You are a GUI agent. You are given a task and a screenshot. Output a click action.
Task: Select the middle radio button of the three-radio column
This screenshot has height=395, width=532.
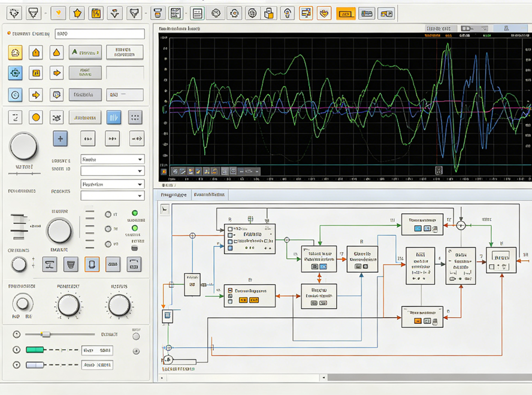click(108, 229)
